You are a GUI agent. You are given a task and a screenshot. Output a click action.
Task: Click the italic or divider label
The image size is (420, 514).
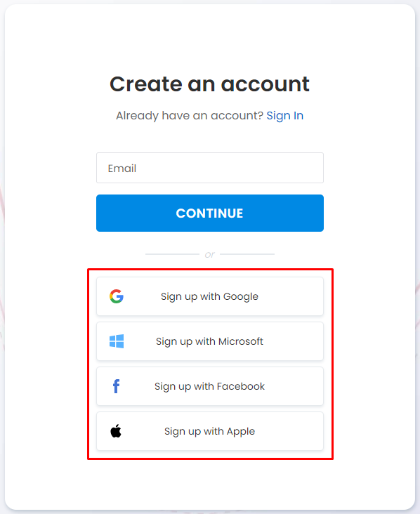click(210, 255)
